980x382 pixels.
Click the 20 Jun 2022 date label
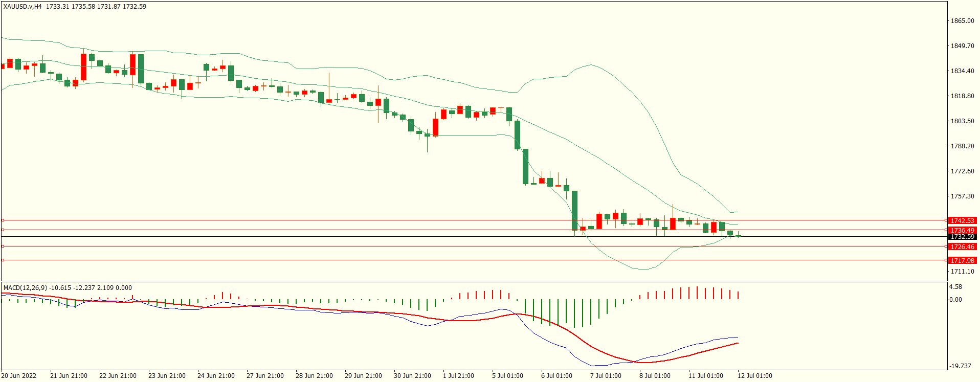click(x=19, y=376)
